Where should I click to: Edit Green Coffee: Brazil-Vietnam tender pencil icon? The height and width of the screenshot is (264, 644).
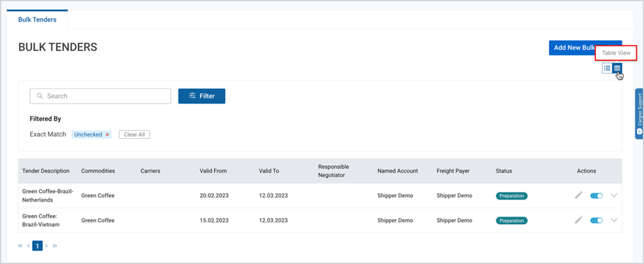tap(579, 221)
